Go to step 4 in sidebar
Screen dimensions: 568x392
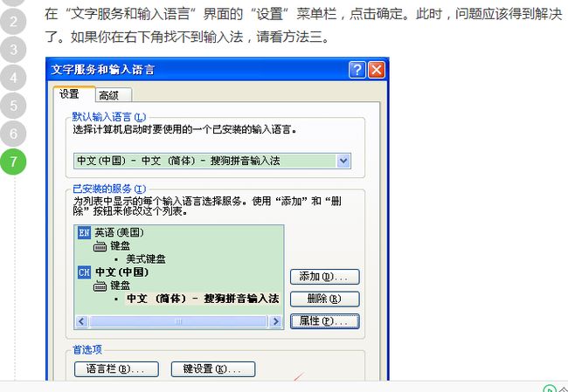[x=13, y=78]
